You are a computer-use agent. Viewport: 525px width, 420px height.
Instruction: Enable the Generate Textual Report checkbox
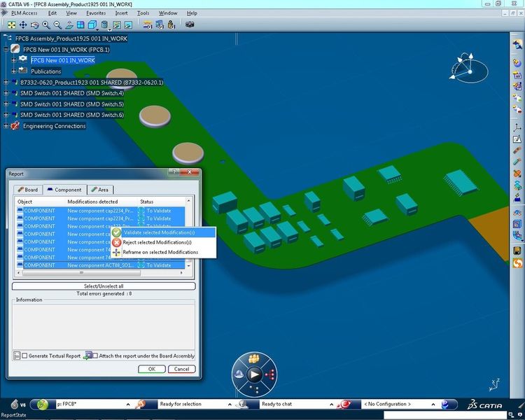click(x=24, y=356)
